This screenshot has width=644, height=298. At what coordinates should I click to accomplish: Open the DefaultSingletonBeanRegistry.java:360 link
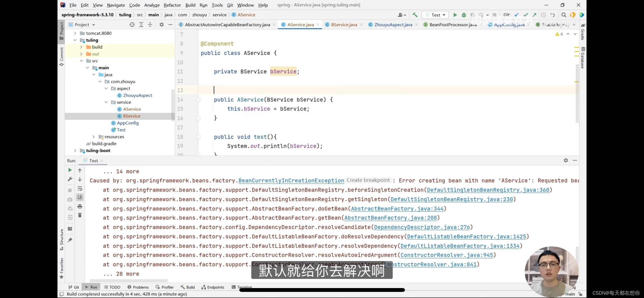[x=488, y=190]
